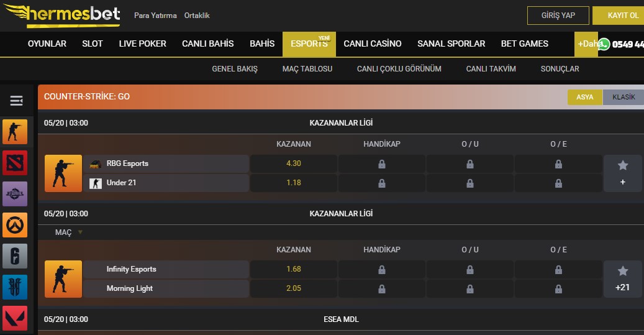Click locked handicap for RBG Esports
644x335 pixels.
[381, 163]
